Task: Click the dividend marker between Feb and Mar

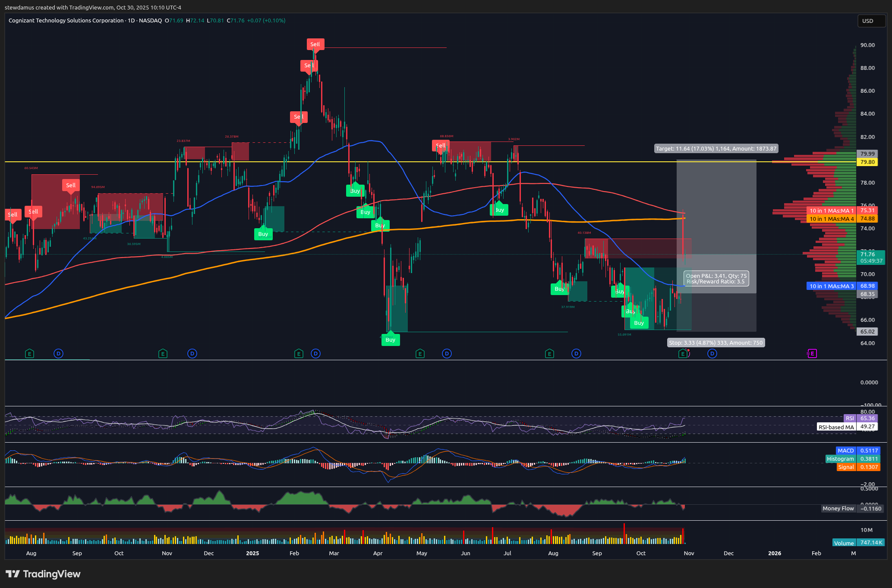Action: point(316,354)
